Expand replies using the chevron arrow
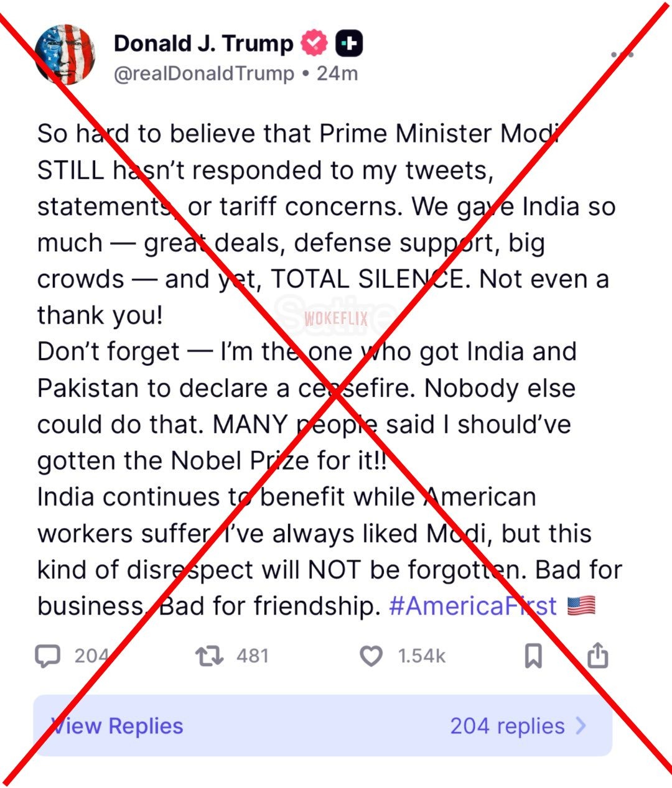 [x=581, y=725]
